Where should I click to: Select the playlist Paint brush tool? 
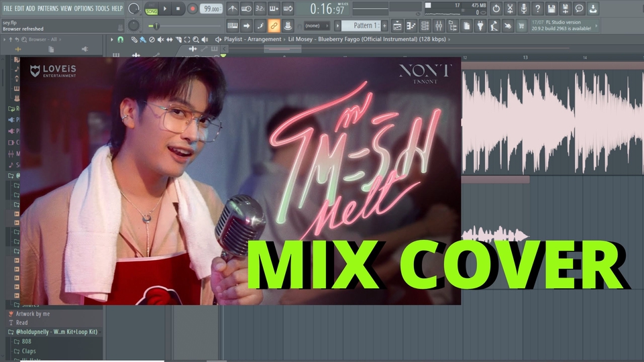click(x=142, y=40)
